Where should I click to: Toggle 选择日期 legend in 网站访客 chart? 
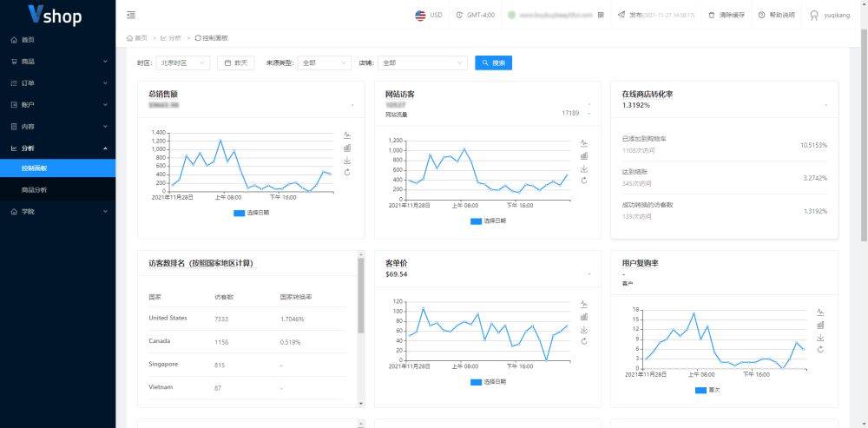point(488,221)
